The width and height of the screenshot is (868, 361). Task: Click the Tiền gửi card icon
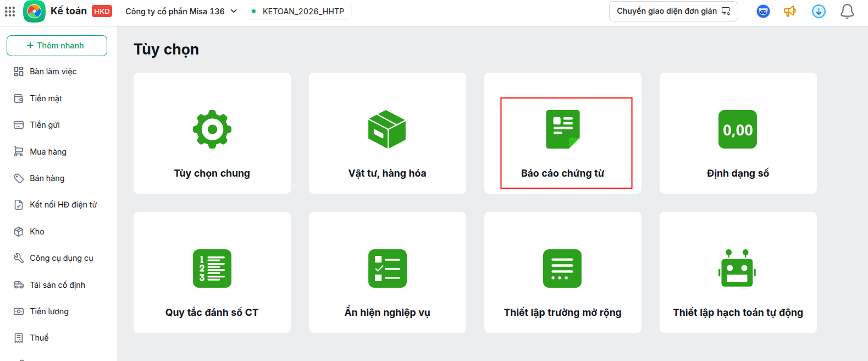coord(19,125)
